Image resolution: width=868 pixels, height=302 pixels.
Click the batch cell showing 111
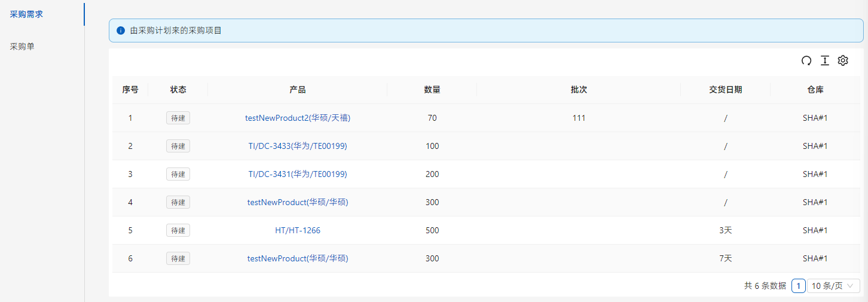pyautogui.click(x=579, y=118)
